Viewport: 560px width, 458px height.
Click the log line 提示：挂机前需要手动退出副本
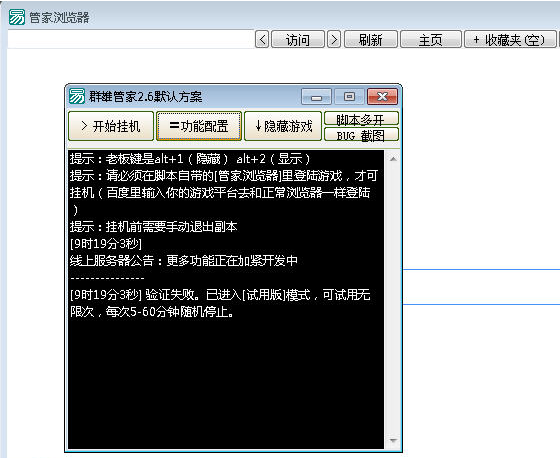(154, 226)
